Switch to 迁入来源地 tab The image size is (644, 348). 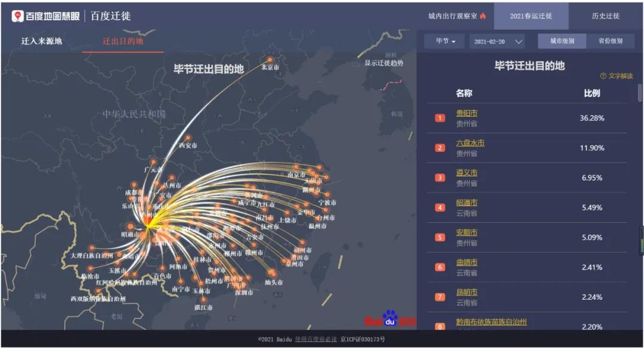[x=42, y=41]
